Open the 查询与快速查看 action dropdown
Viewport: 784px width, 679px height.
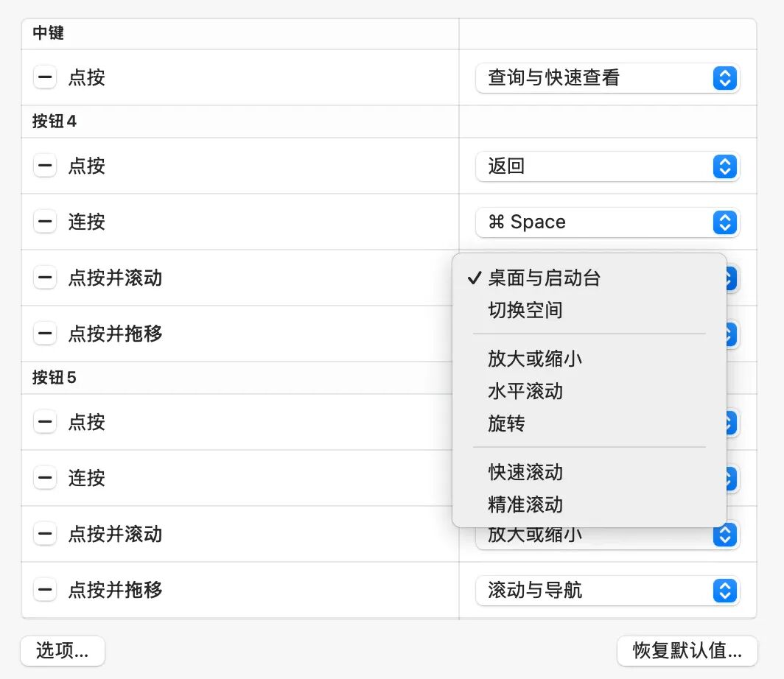tap(607, 78)
